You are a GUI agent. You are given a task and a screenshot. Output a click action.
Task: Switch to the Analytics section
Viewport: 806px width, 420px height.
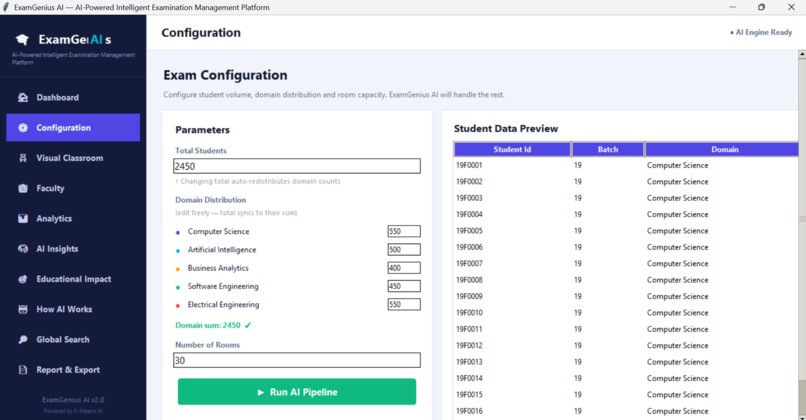[x=73, y=218]
